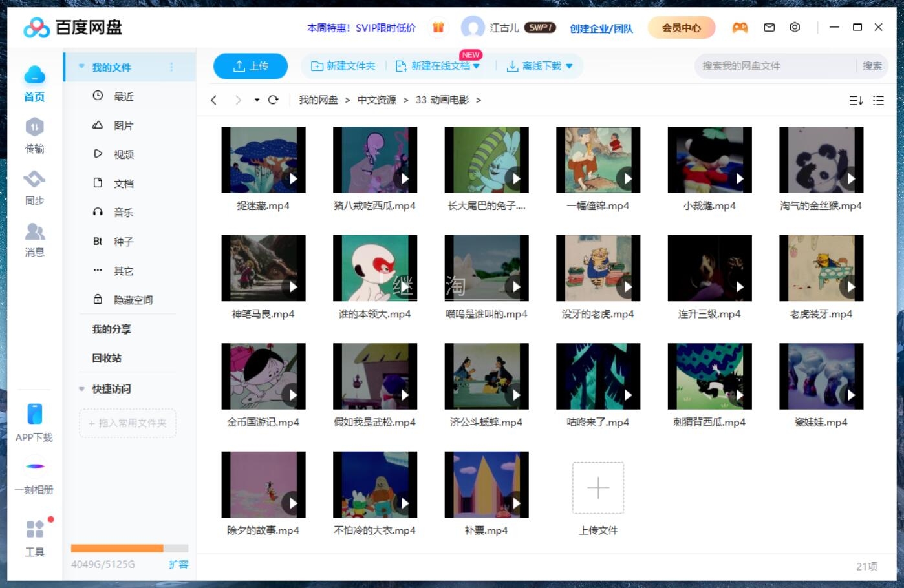Switch to list view mode
Image resolution: width=904 pixels, height=588 pixels.
coord(878,100)
